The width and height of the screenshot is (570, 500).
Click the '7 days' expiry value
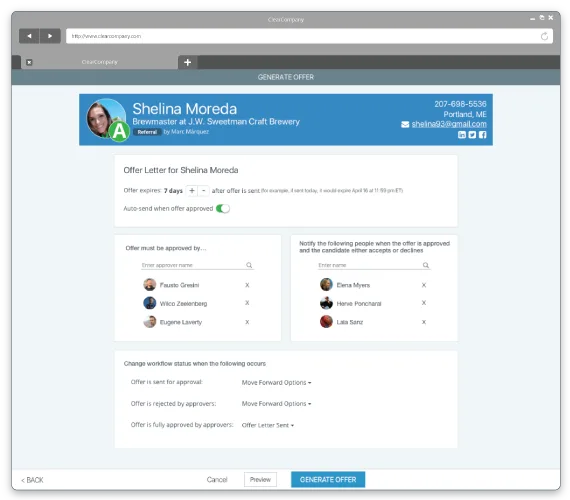pos(173,191)
